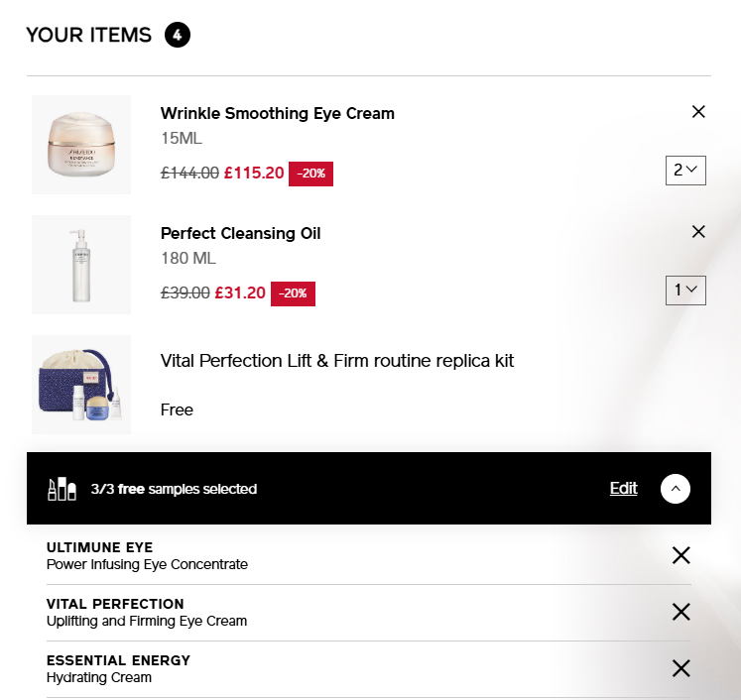
Task: Click the -20% badge on Cleansing Oil
Action: [293, 293]
